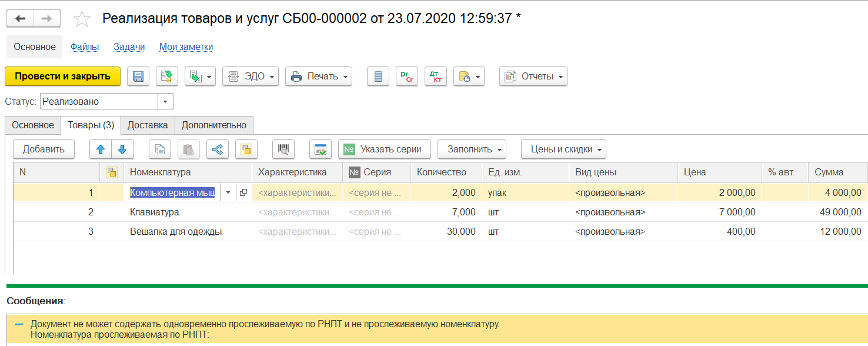Move row down with blue arrow
Viewport: 868px width, 346px height.
[x=123, y=149]
